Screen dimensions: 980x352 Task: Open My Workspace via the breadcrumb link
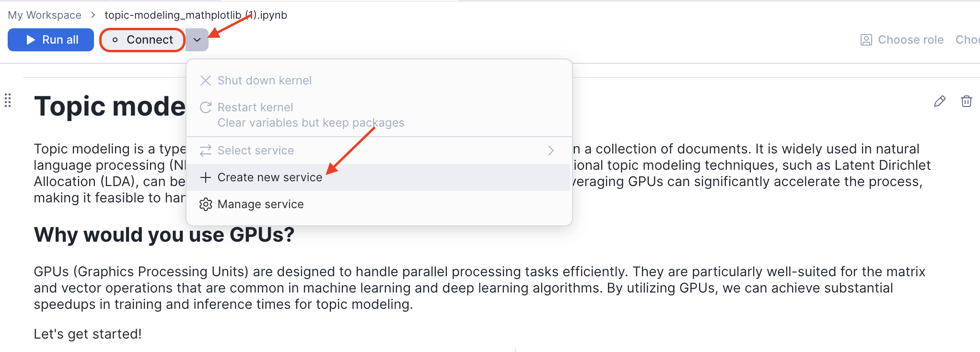[x=45, y=15]
